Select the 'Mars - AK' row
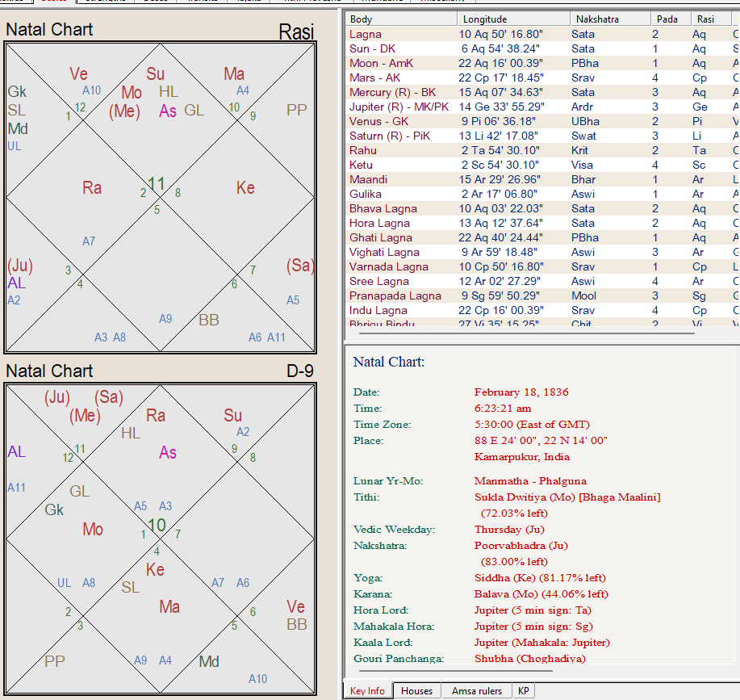Image resolution: width=740 pixels, height=700 pixels. point(543,78)
